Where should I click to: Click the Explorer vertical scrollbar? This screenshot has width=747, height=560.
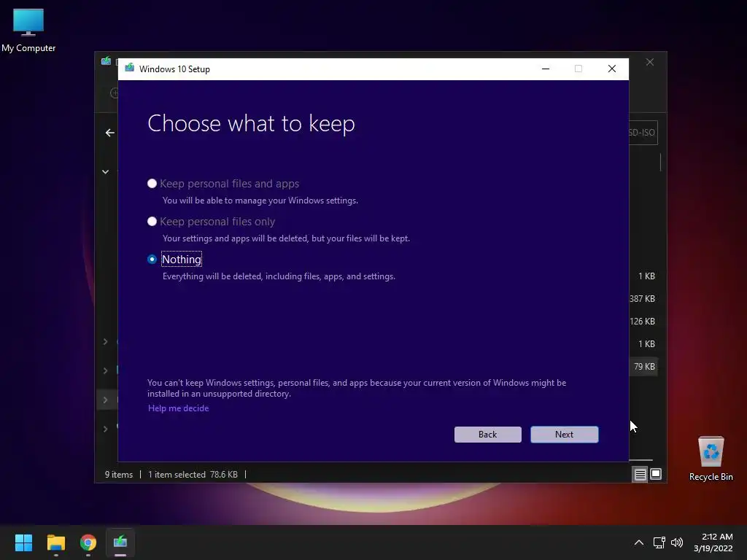[660, 163]
